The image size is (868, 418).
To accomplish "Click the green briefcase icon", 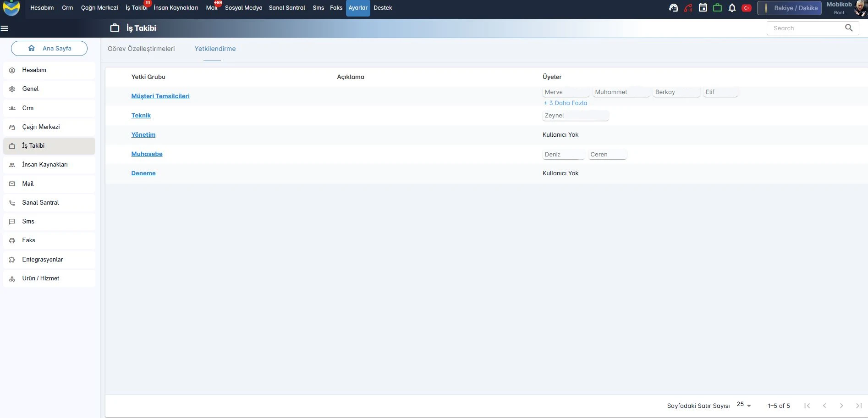I will pos(717,8).
